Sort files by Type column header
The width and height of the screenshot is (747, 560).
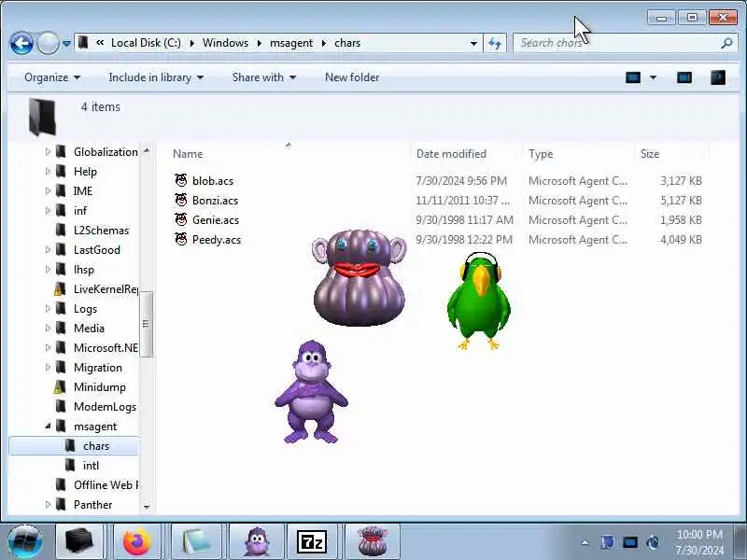tap(541, 154)
